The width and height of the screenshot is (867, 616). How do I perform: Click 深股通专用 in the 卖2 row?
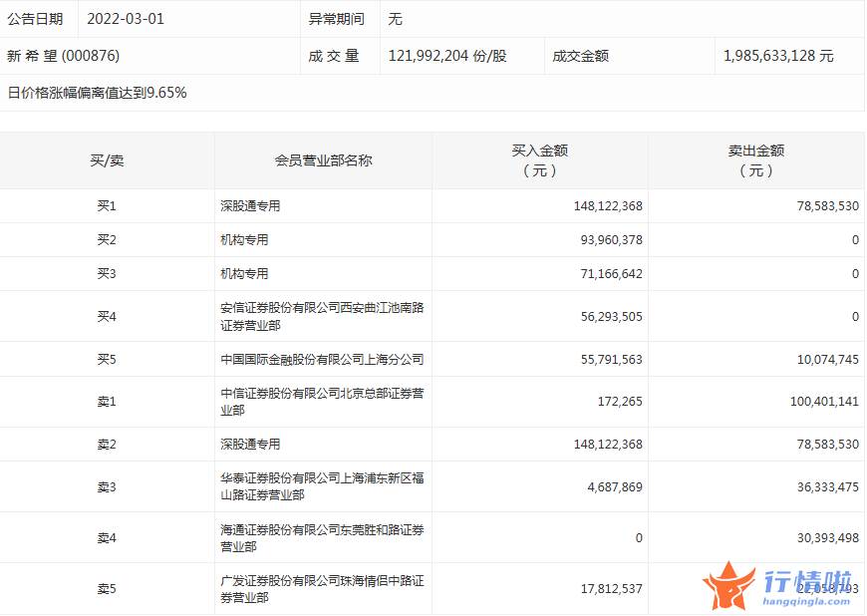click(x=250, y=445)
